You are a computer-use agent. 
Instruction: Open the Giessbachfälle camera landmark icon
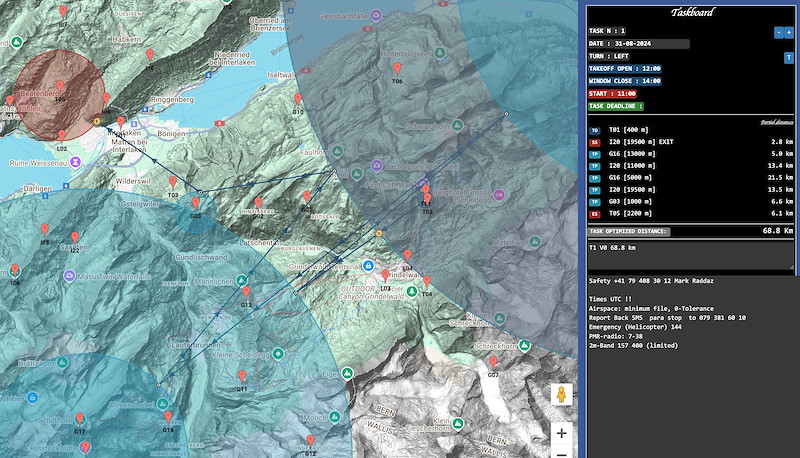(x=376, y=16)
